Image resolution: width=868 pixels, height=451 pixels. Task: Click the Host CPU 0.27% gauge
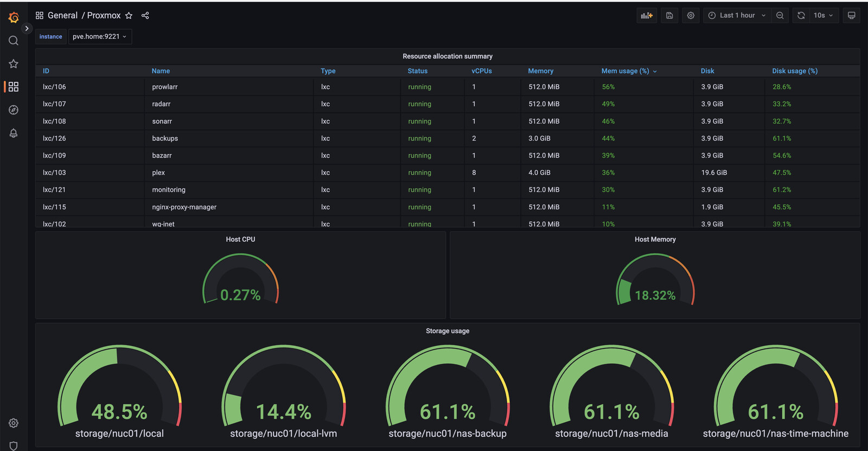[240, 279]
